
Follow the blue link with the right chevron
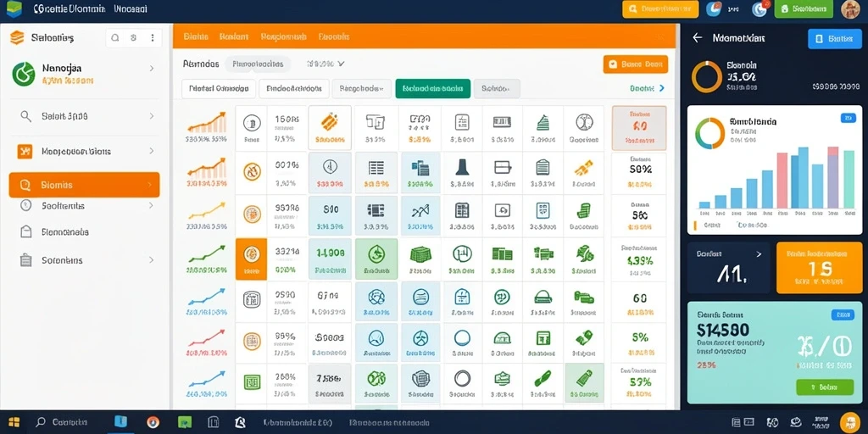pos(647,88)
